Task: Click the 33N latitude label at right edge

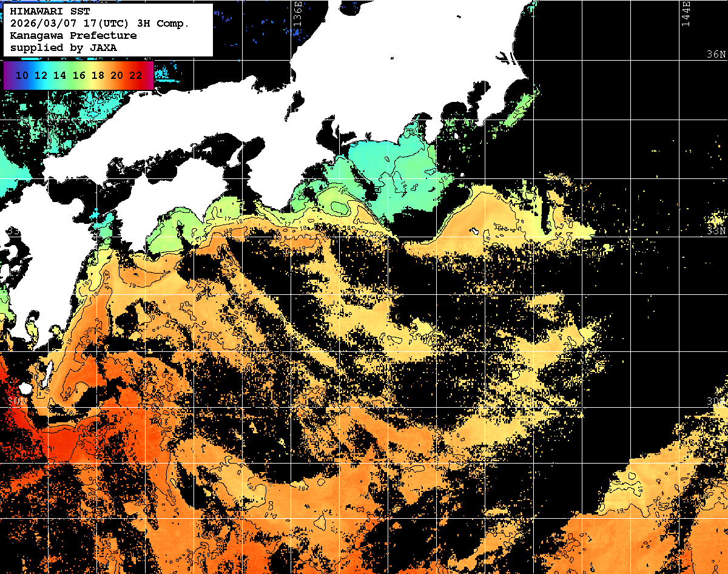Action: (716, 231)
